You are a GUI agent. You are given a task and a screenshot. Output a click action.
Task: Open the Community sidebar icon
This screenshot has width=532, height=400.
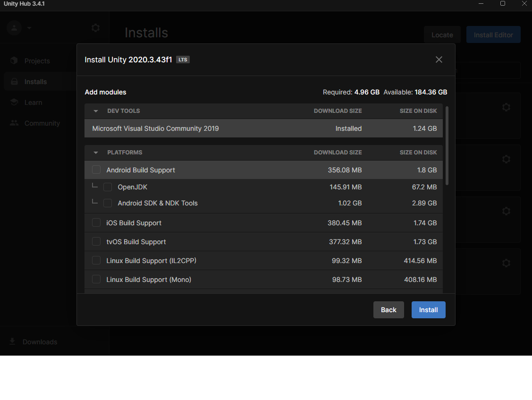(15, 123)
